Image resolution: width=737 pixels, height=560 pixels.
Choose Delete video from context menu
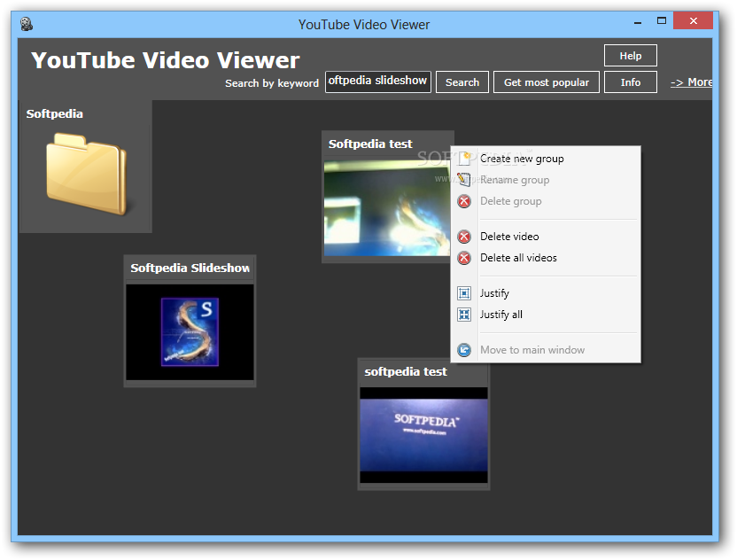(x=546, y=237)
